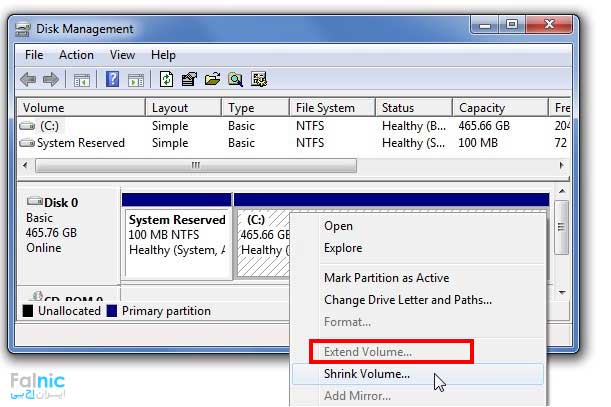Open Help via blue question mark icon
Viewport: 611px width, 407px height.
pyautogui.click(x=113, y=79)
